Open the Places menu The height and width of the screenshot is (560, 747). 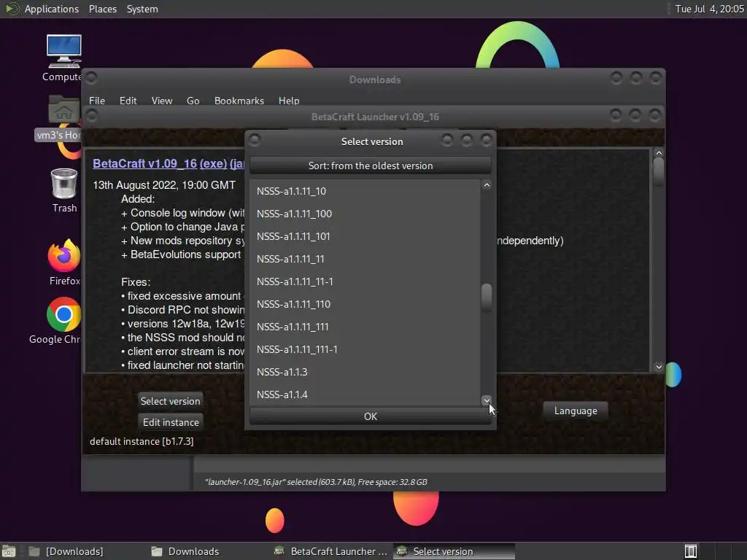[102, 9]
